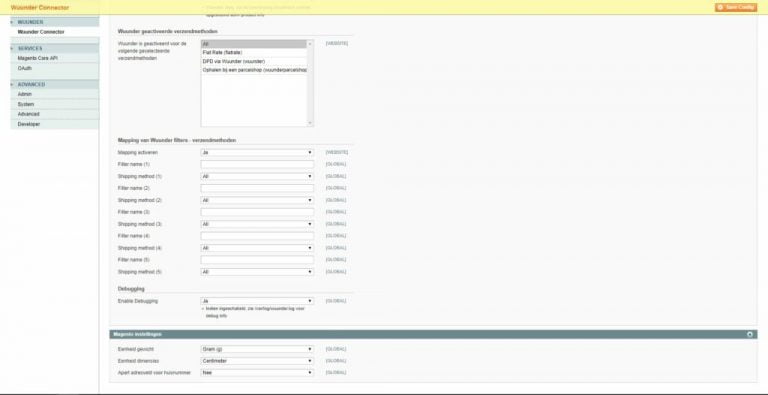Open the Enable Debugging dropdown
The height and width of the screenshot is (395, 768).
coord(257,301)
